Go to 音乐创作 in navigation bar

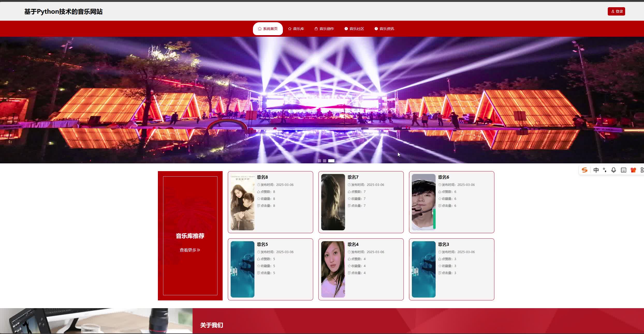coord(324,29)
